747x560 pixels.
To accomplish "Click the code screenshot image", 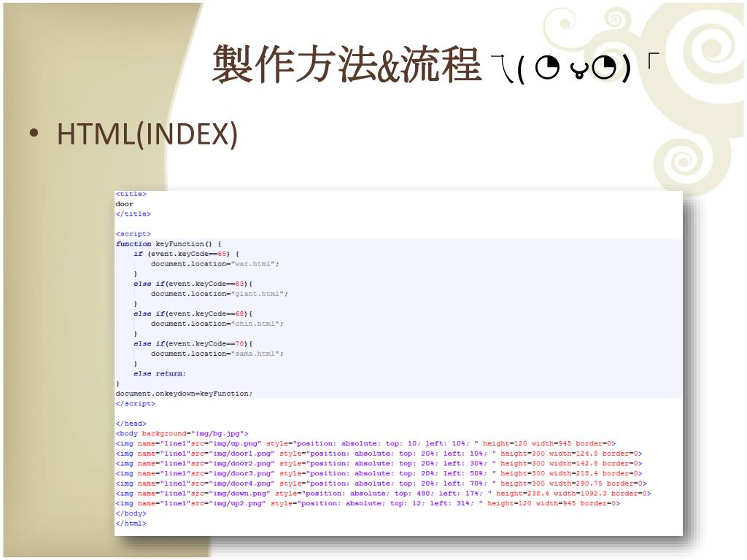I will [x=398, y=363].
